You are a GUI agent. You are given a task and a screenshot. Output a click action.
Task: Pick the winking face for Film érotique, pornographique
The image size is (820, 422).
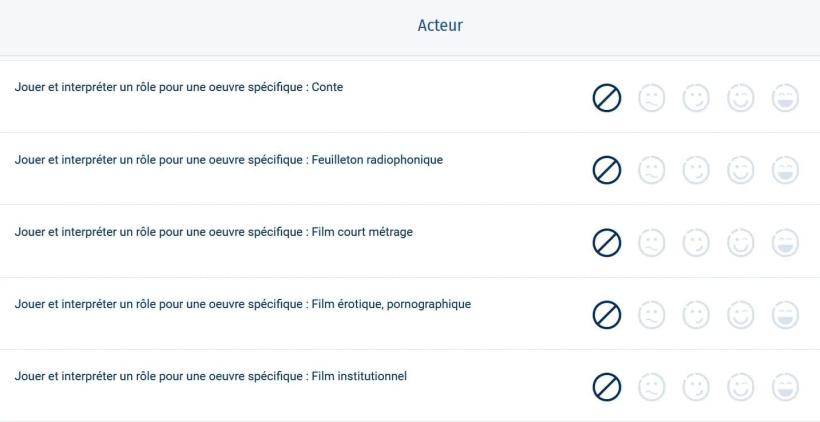coord(696,315)
